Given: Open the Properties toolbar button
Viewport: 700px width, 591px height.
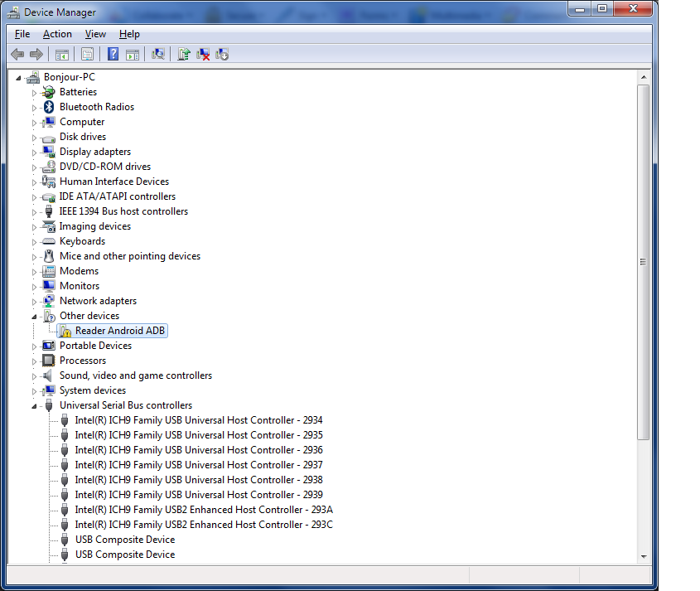Looking at the screenshot, I should pyautogui.click(x=88, y=55).
